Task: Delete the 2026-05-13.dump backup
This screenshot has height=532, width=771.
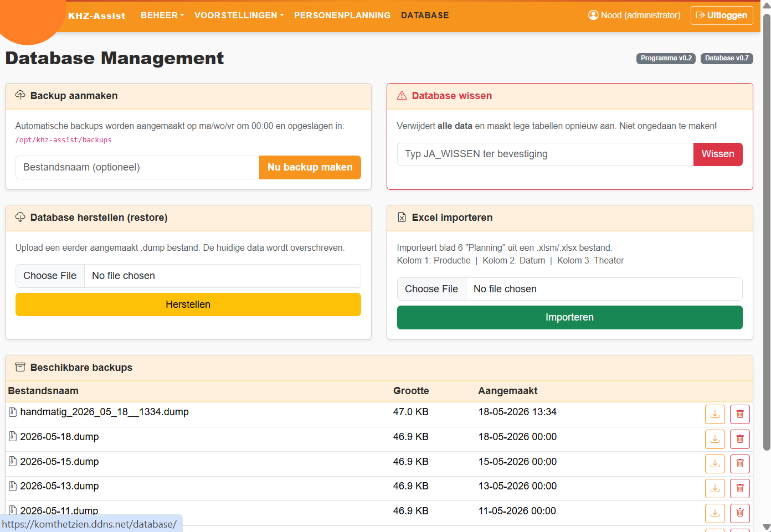Action: pos(740,488)
